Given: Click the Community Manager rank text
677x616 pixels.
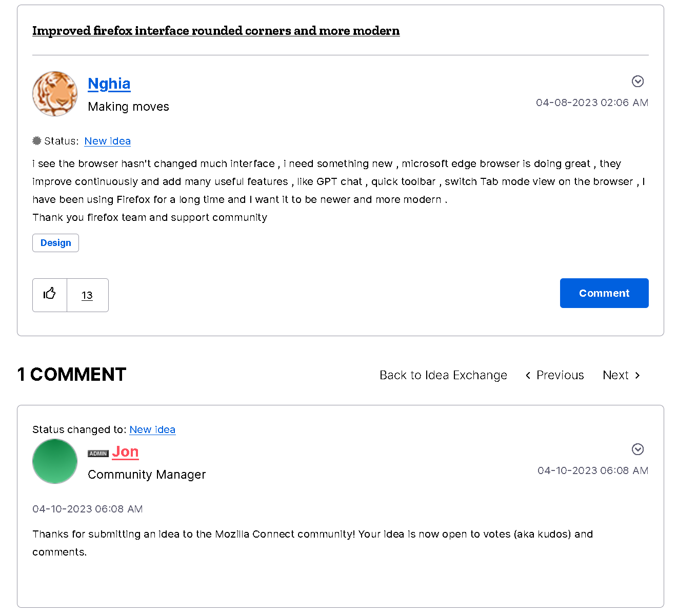Looking at the screenshot, I should point(147,475).
